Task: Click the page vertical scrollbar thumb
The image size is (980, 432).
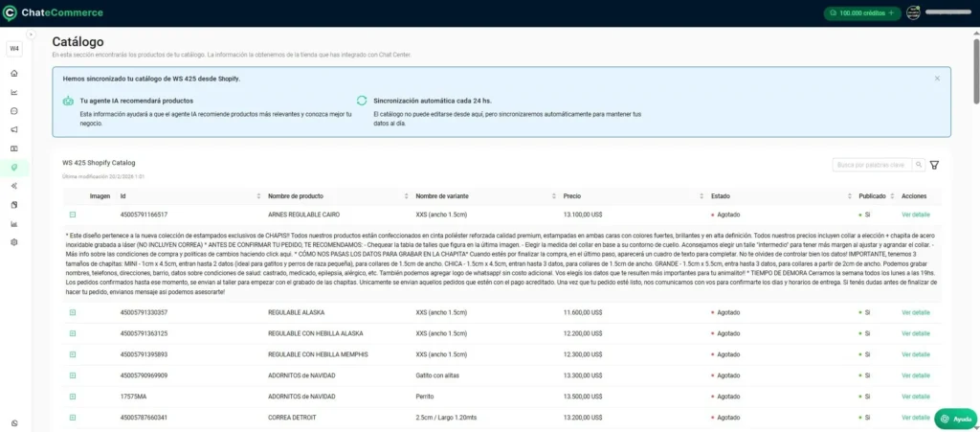Action: click(x=976, y=72)
